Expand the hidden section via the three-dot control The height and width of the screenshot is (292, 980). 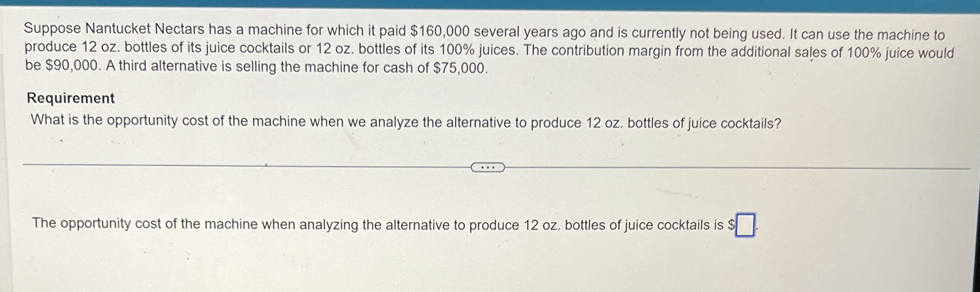coord(488,167)
